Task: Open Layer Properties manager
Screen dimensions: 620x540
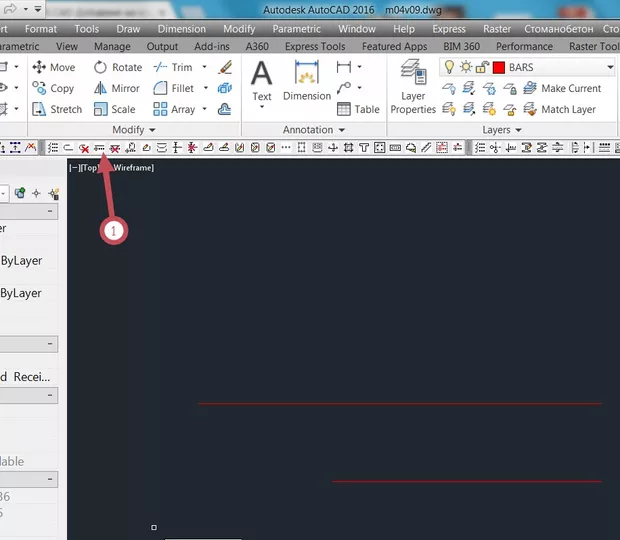Action: (413, 87)
